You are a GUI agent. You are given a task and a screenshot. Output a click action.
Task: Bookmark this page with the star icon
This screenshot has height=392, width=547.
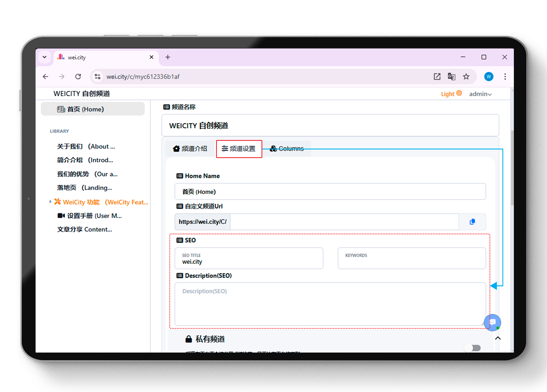point(466,77)
